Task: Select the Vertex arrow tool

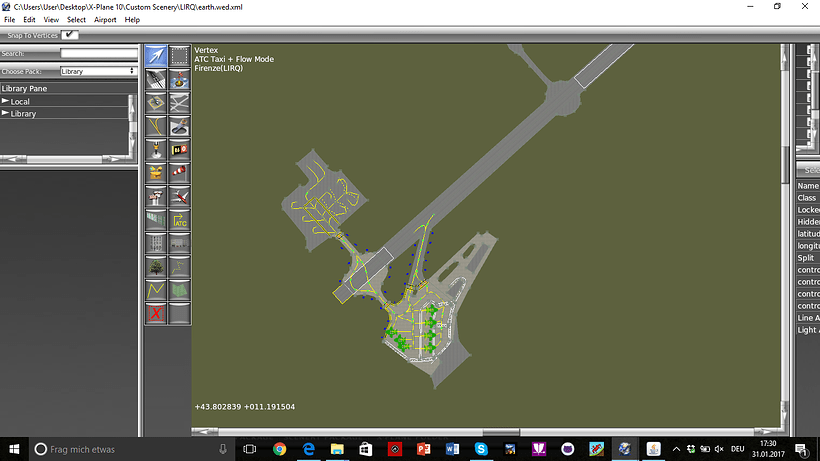Action: (156, 55)
